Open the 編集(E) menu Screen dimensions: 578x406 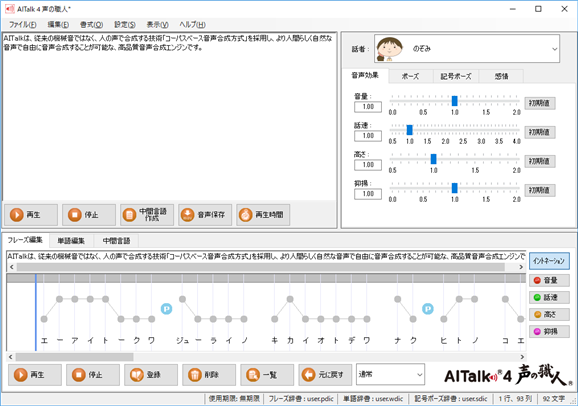pos(58,25)
